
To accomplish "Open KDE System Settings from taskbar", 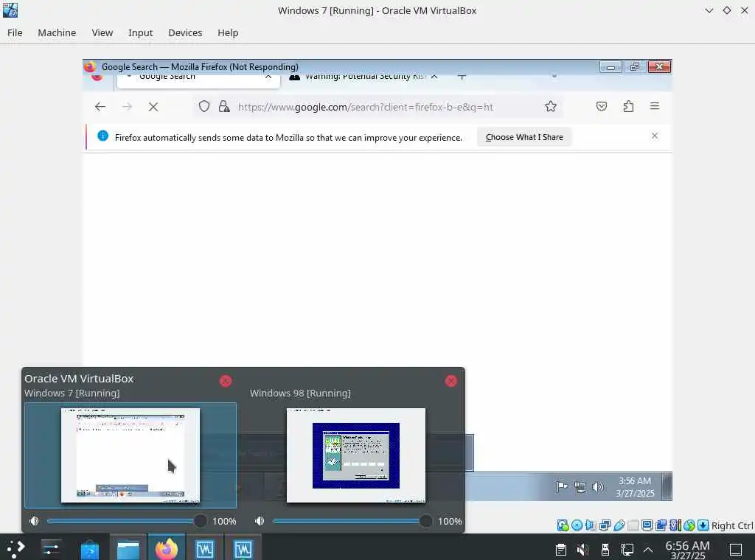I will click(50, 548).
